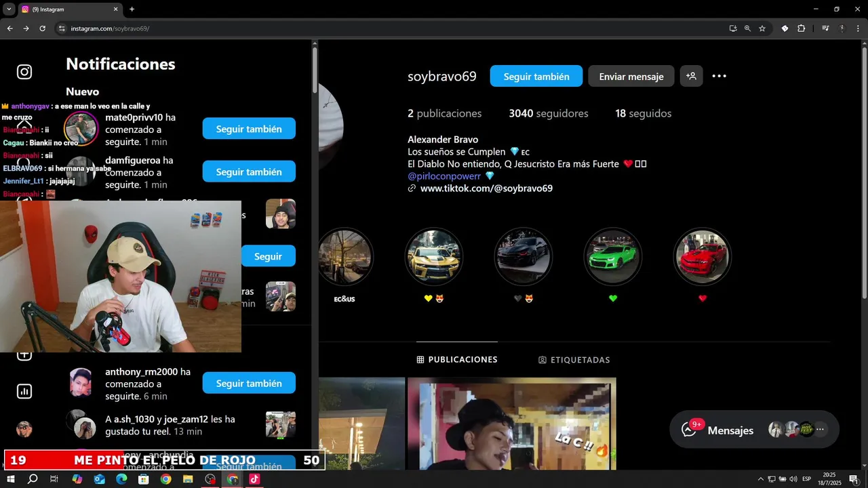Reload the Instagram page
868x488 pixels.
(x=42, y=28)
